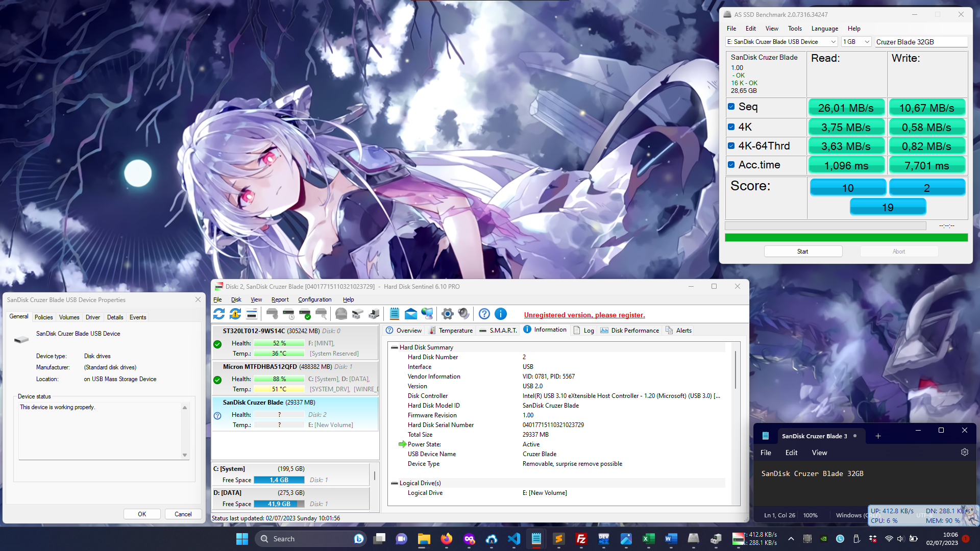Click the Information panel vertical scrollbar

pos(736,370)
